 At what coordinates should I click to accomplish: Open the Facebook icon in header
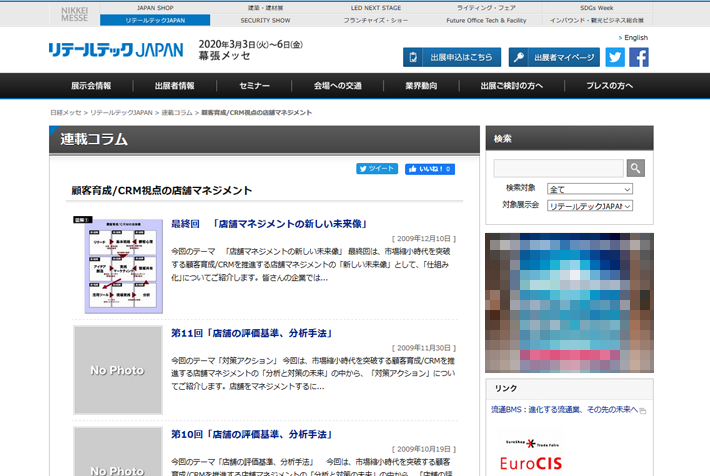click(639, 57)
